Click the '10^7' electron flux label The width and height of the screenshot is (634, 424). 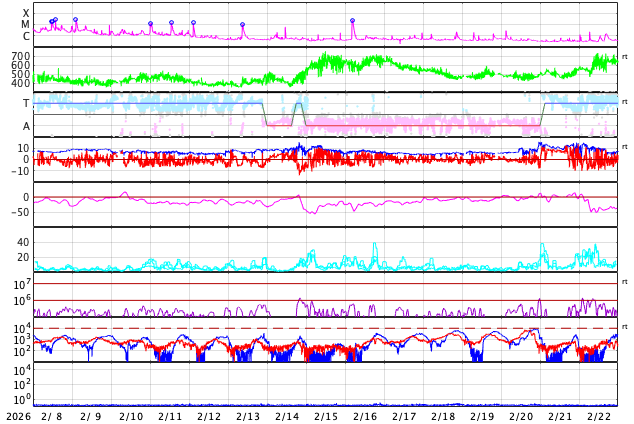pyautogui.click(x=22, y=284)
